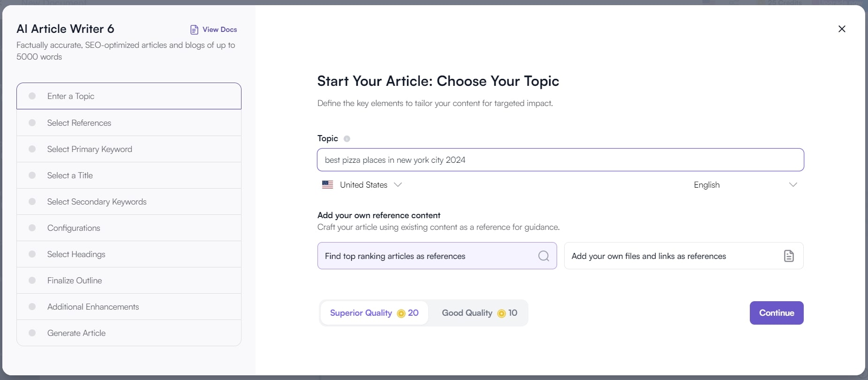Click into the Topic text field
868x380 pixels.
pos(560,160)
